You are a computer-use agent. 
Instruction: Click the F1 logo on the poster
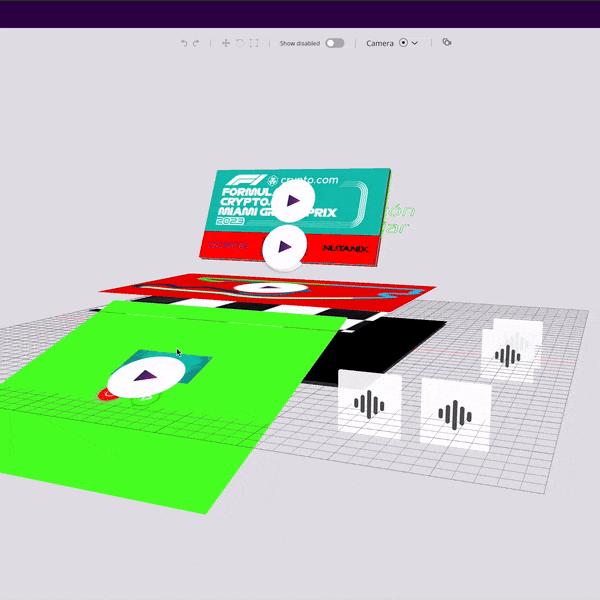click(x=246, y=180)
